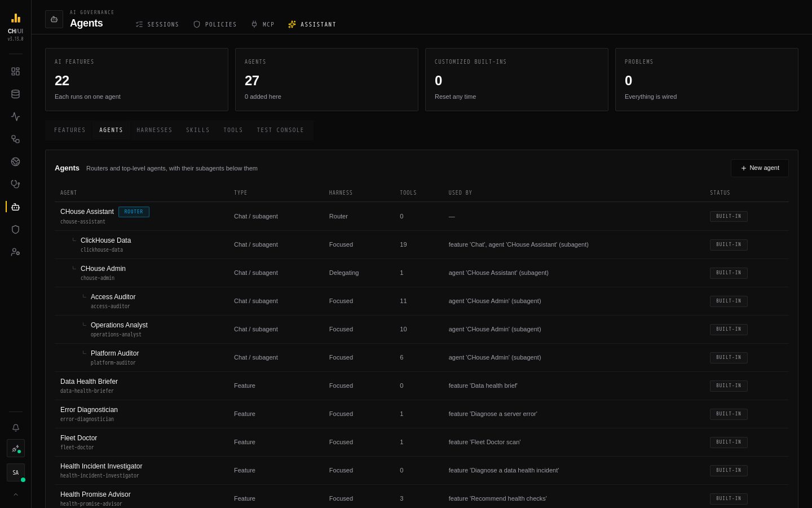The image size is (812, 508).
Task: Open the Fleet Doctor agent
Action: click(422, 442)
